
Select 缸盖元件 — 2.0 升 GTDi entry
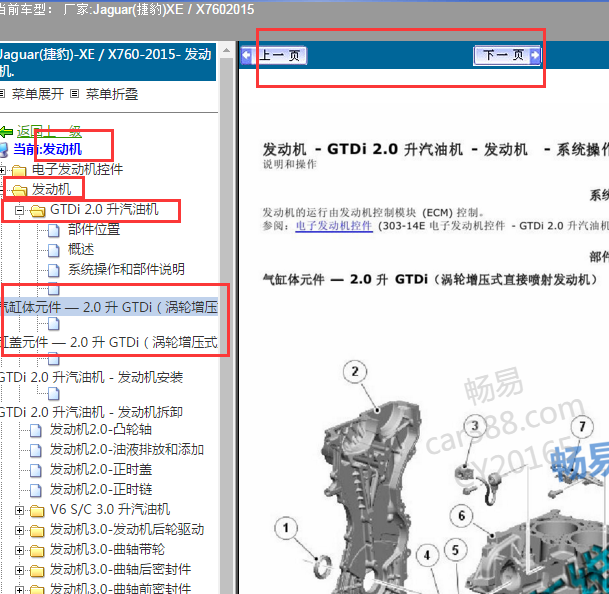pyautogui.click(x=109, y=342)
